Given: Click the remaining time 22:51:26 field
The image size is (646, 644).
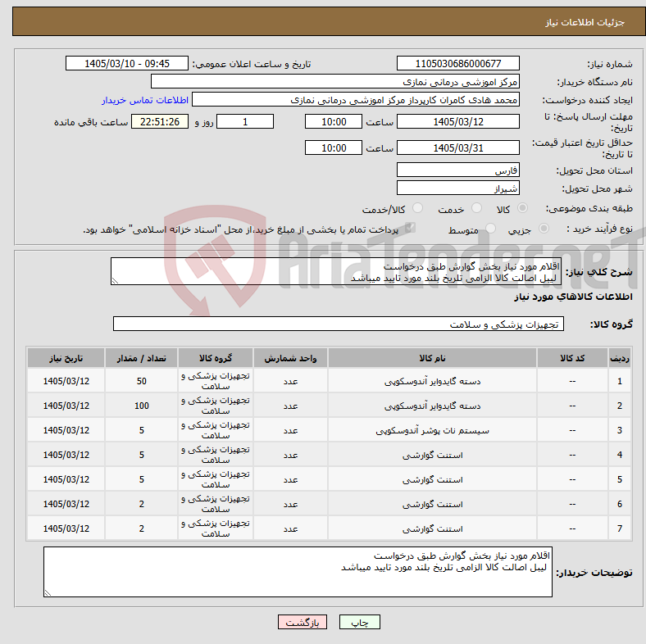Looking at the screenshot, I should click(160, 121).
